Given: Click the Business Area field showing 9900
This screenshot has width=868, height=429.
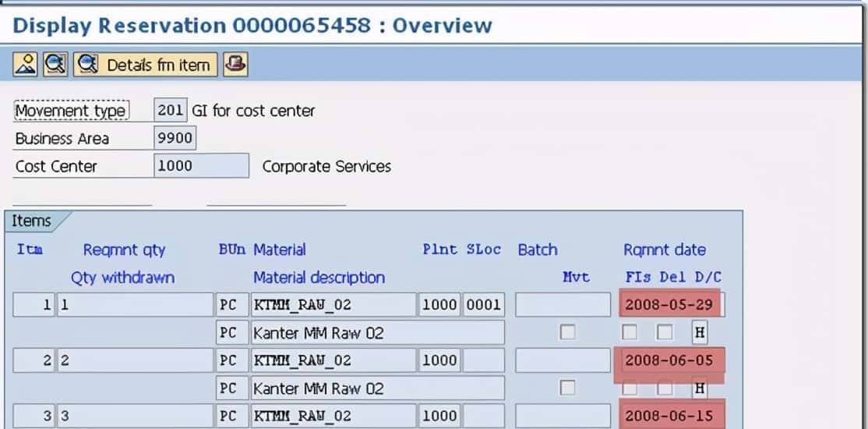Looking at the screenshot, I should 175,139.
